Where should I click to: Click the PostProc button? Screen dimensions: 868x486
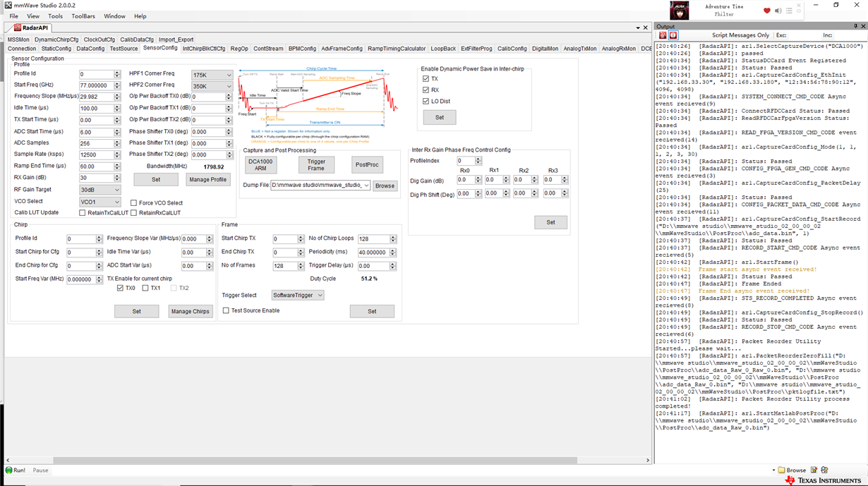coord(367,165)
